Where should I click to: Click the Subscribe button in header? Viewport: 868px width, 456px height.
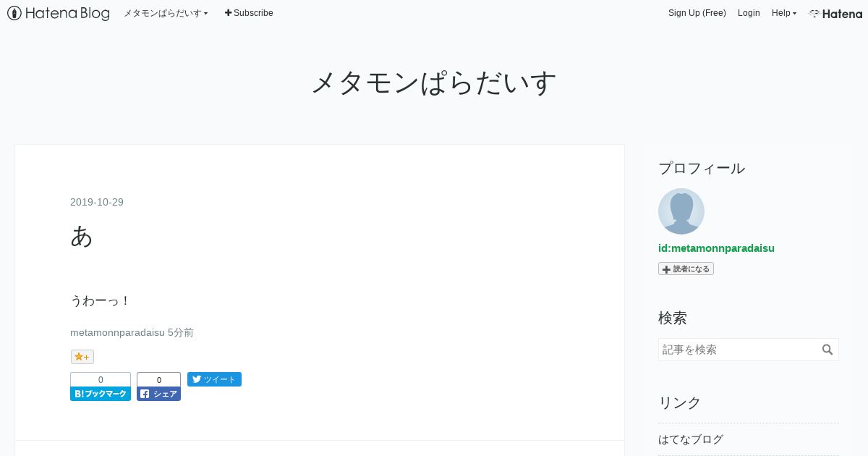249,13
